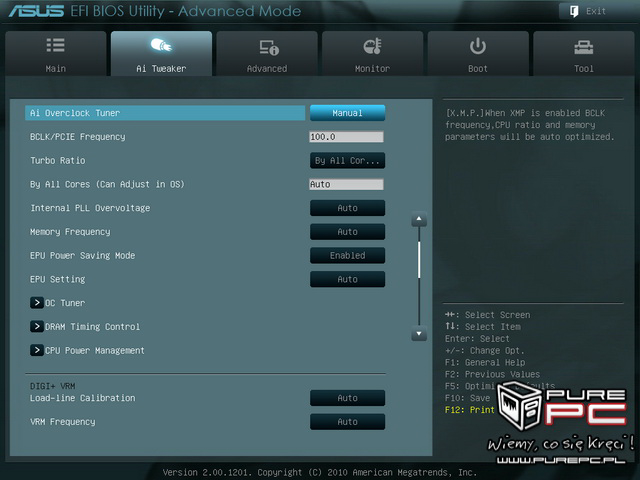This screenshot has width=640, height=480.
Task: Open the VRM Frequency Auto dropdown
Action: coord(347,422)
